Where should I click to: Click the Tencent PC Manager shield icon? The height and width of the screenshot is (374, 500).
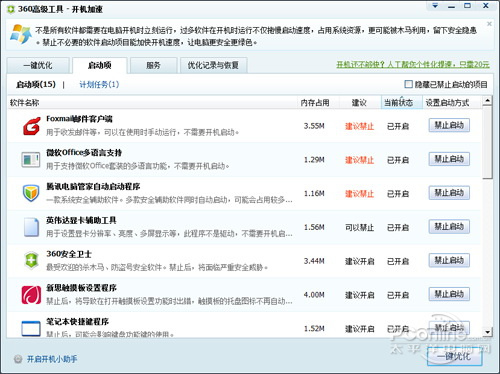tap(31, 193)
